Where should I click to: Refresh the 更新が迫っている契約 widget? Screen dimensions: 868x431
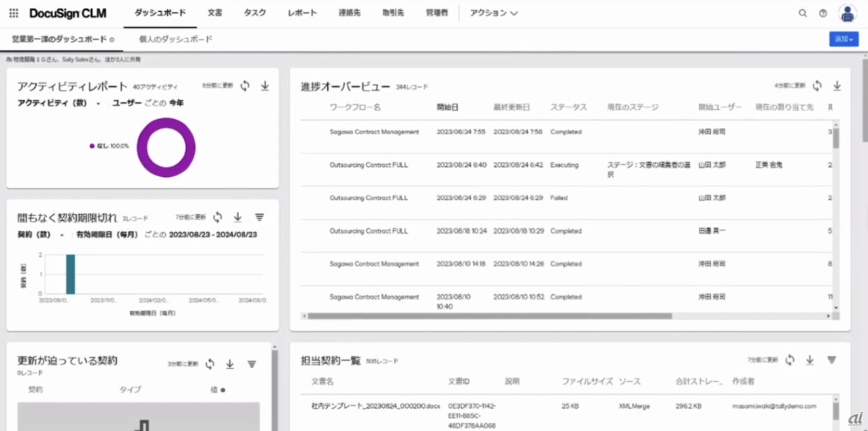(x=210, y=364)
